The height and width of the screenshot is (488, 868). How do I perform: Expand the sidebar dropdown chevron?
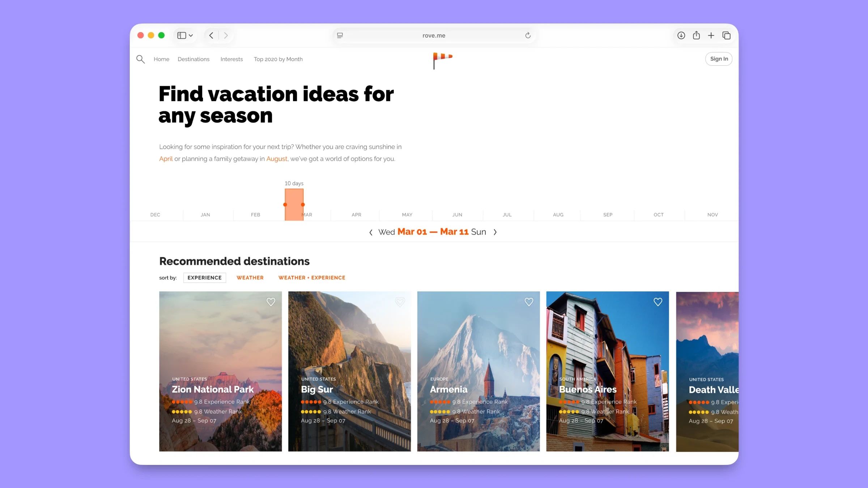click(x=191, y=35)
